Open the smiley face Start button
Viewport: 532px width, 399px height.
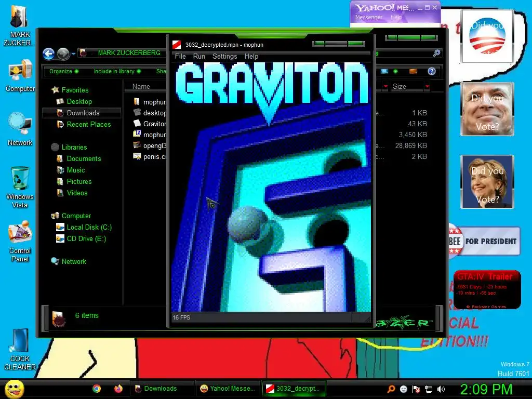coord(14,389)
